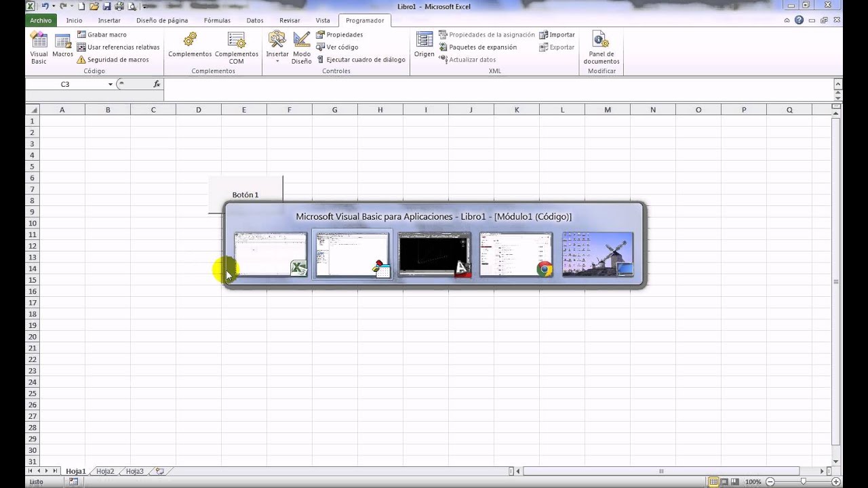The image size is (868, 488).
Task: Click Ejecutar cuadro de diálogo
Action: [361, 60]
